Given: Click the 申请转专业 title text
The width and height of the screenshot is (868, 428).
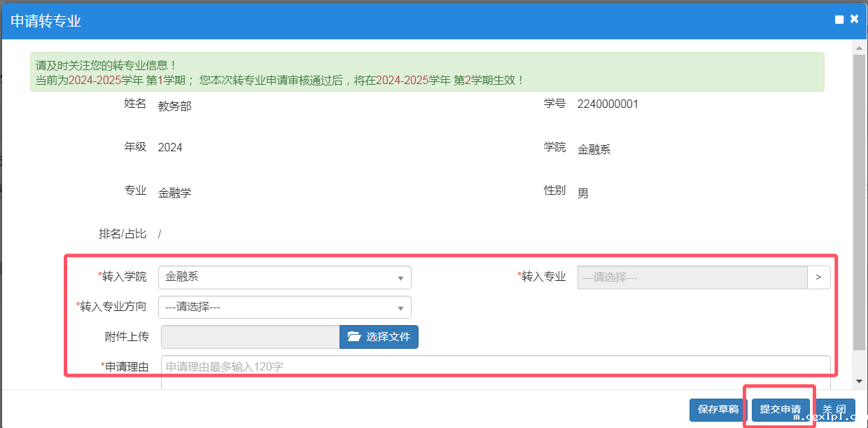Looking at the screenshot, I should (46, 21).
